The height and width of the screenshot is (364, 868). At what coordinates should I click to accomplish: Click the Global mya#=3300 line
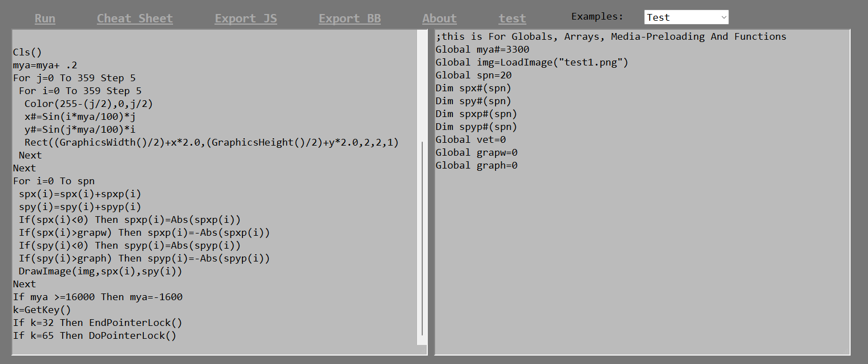pyautogui.click(x=482, y=49)
